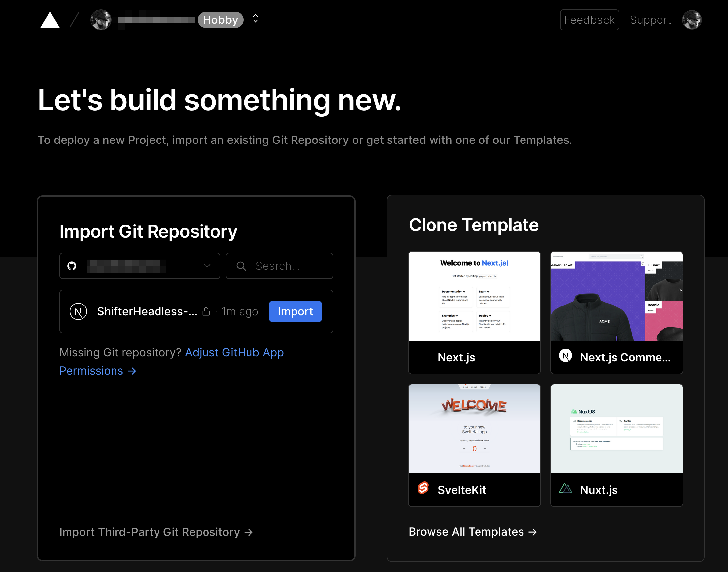Open the Feedback button
728x572 pixels.
click(x=589, y=20)
